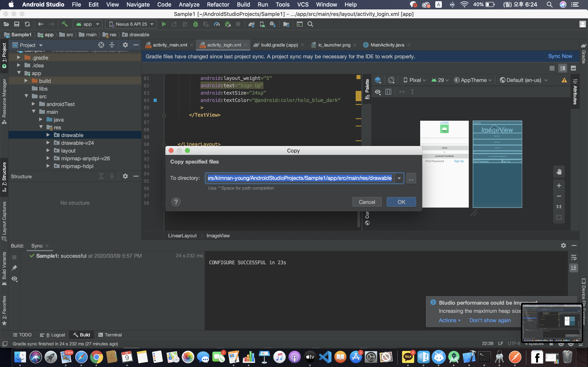Click the OK button in Copy dialog

[401, 202]
